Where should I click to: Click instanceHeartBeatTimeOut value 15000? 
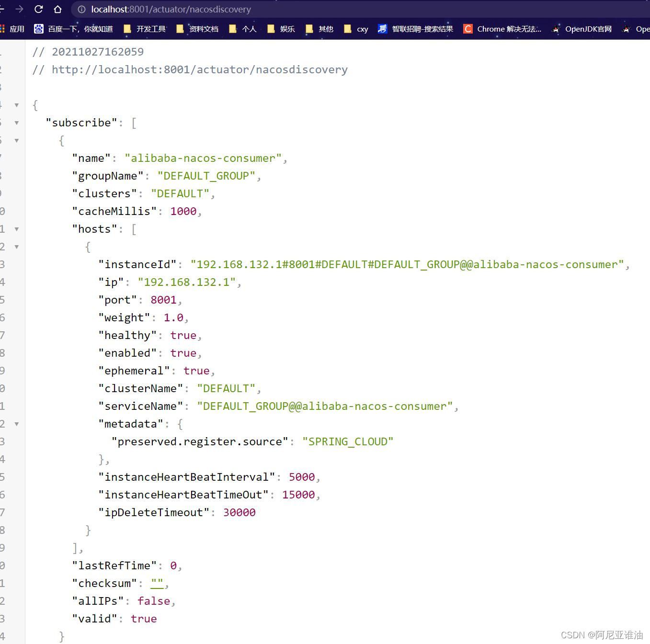pos(298,495)
